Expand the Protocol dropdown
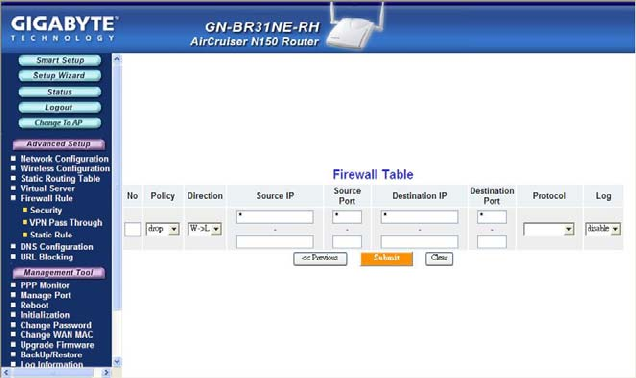The width and height of the screenshot is (636, 378). tap(549, 229)
